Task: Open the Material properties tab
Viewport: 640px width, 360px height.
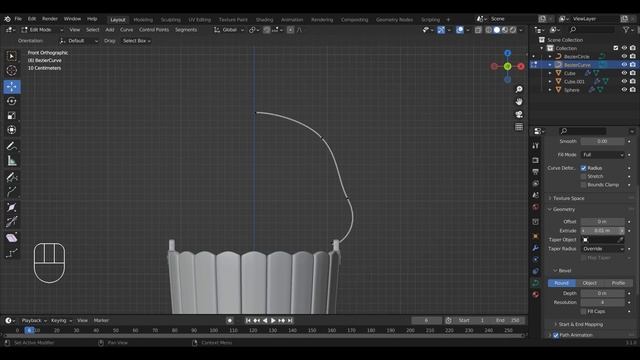Action: point(536,294)
